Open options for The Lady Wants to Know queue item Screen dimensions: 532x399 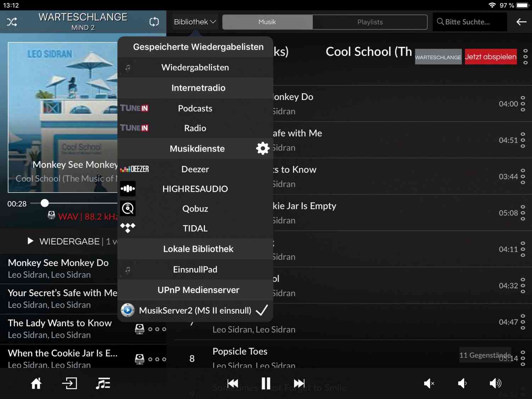pyautogui.click(x=157, y=329)
